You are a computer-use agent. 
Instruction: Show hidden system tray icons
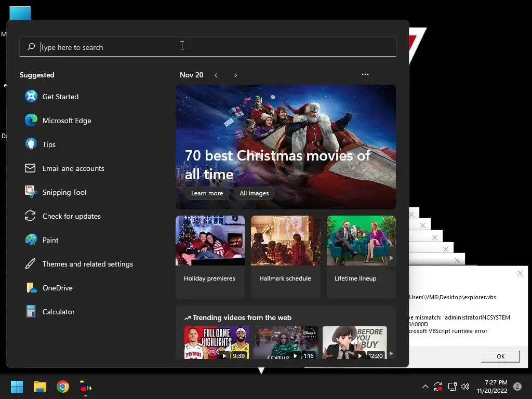(x=425, y=387)
